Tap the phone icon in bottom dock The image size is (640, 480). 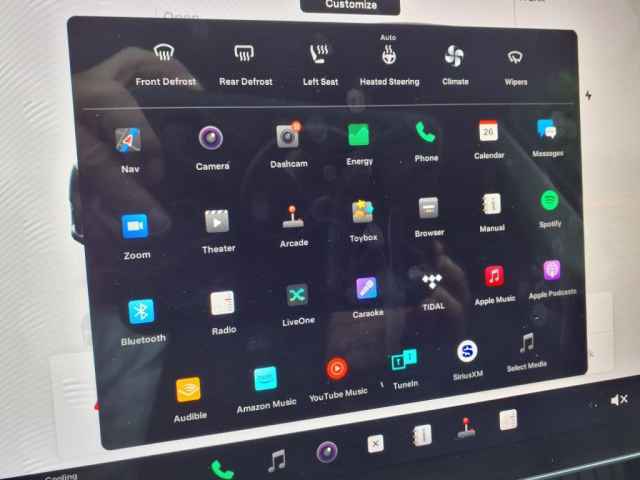coord(222,469)
